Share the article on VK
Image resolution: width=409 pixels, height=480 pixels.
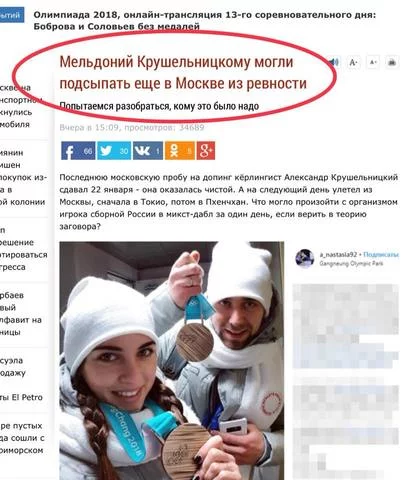148,151
